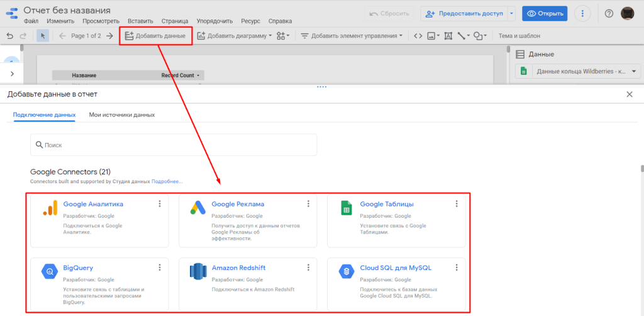This screenshot has height=316, width=644.
Task: Switch to Мои источники данных tab
Action: coord(122,115)
